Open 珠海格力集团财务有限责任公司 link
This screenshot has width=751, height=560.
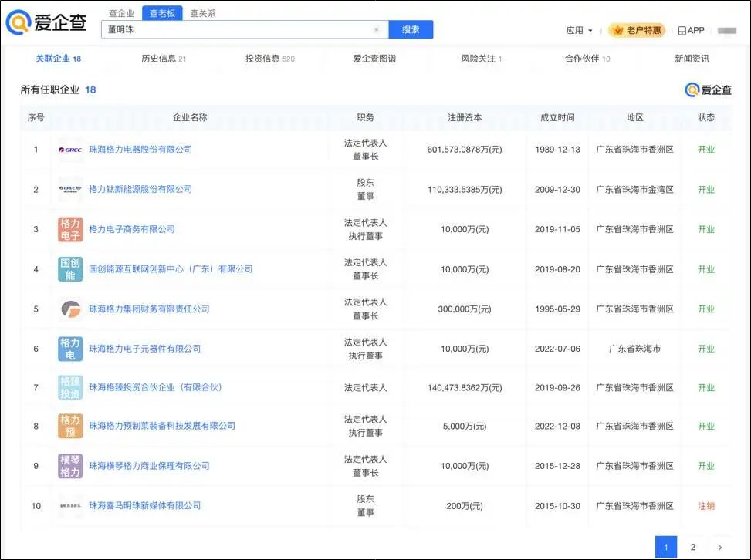pos(149,309)
